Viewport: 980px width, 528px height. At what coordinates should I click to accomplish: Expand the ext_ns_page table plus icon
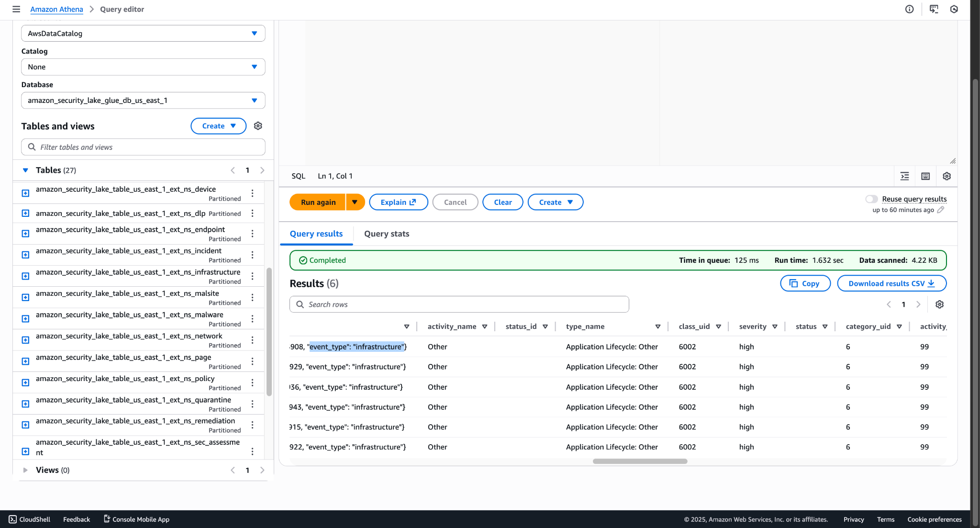point(26,361)
